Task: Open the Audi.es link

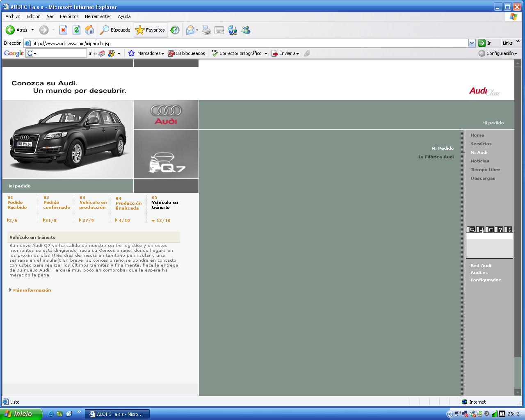Action: [x=479, y=273]
